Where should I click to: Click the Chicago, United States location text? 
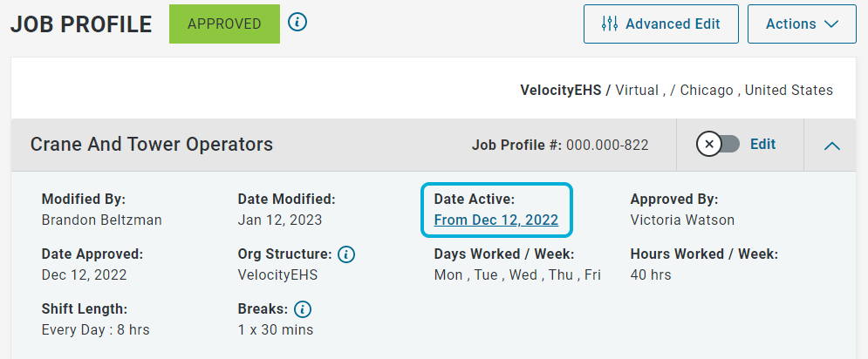756,90
